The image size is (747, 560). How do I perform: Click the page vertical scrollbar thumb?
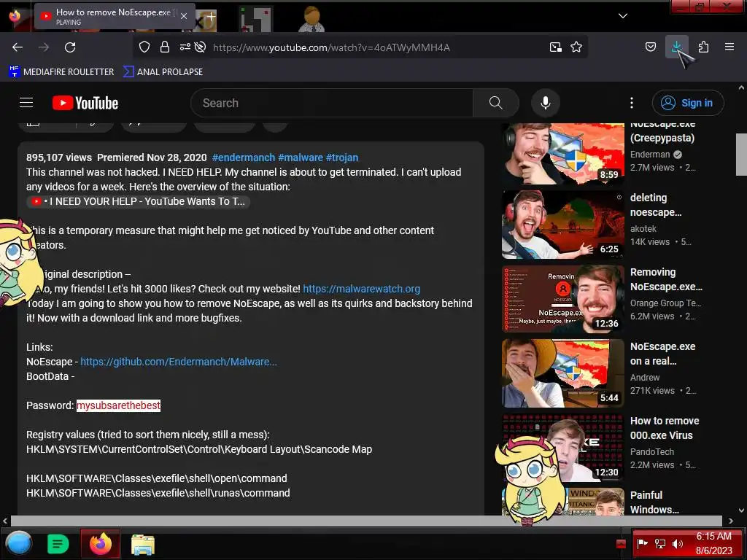click(741, 154)
